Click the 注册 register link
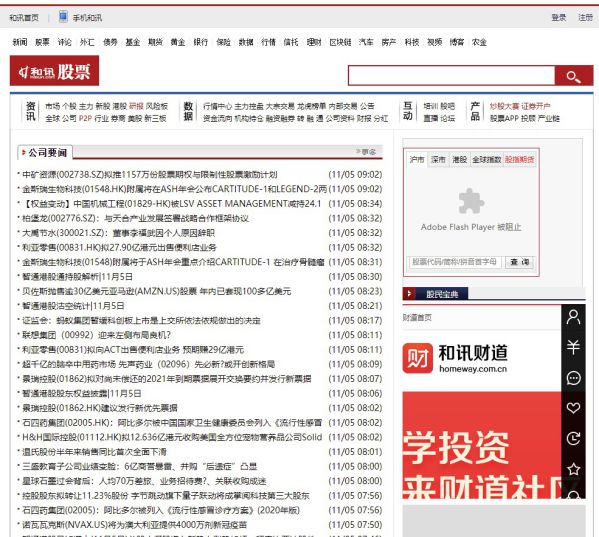The height and width of the screenshot is (537, 599). [x=585, y=17]
